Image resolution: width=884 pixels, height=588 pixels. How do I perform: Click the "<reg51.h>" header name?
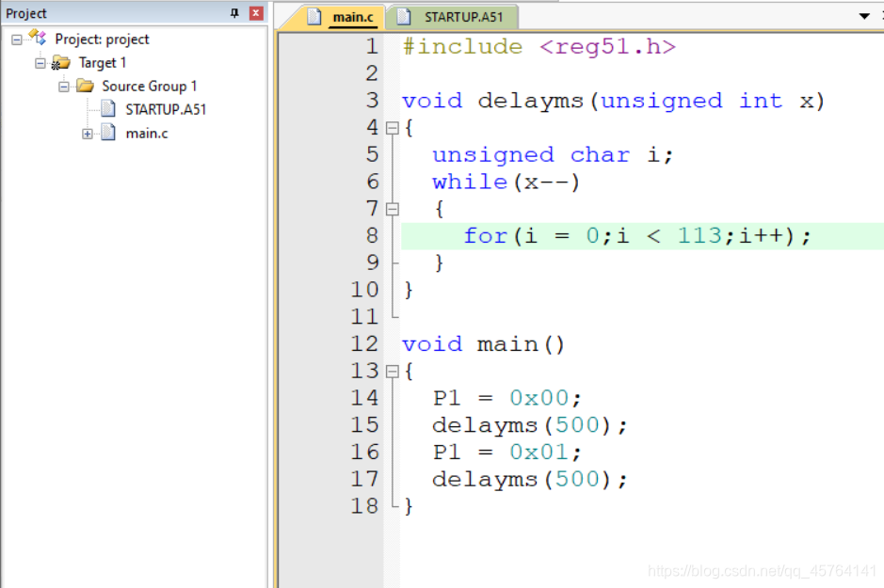click(x=607, y=47)
